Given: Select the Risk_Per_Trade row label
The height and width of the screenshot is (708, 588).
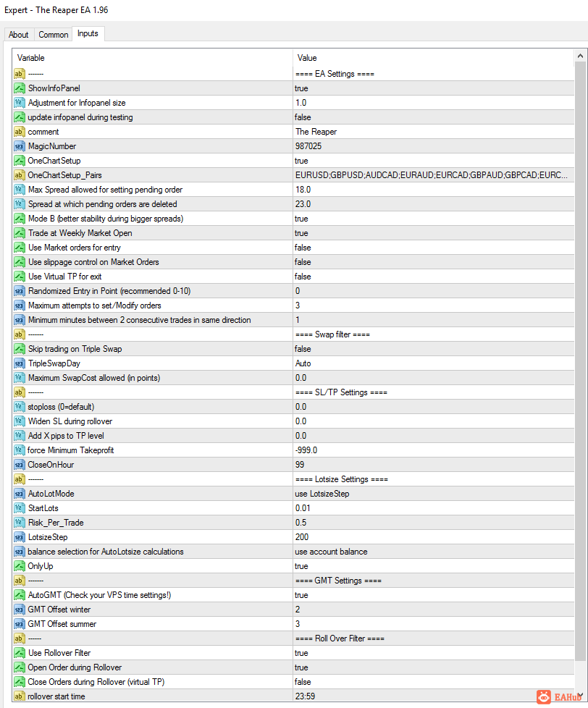Looking at the screenshot, I should tap(56, 523).
